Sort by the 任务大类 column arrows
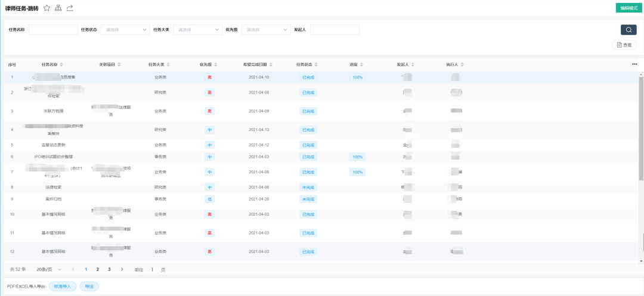This screenshot has height=296, width=644. [168, 65]
